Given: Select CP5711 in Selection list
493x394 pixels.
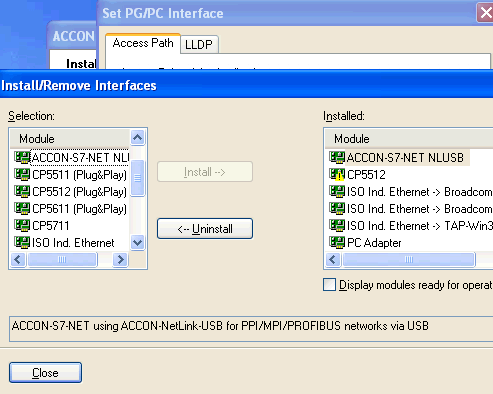Looking at the screenshot, I should tap(51, 226).
